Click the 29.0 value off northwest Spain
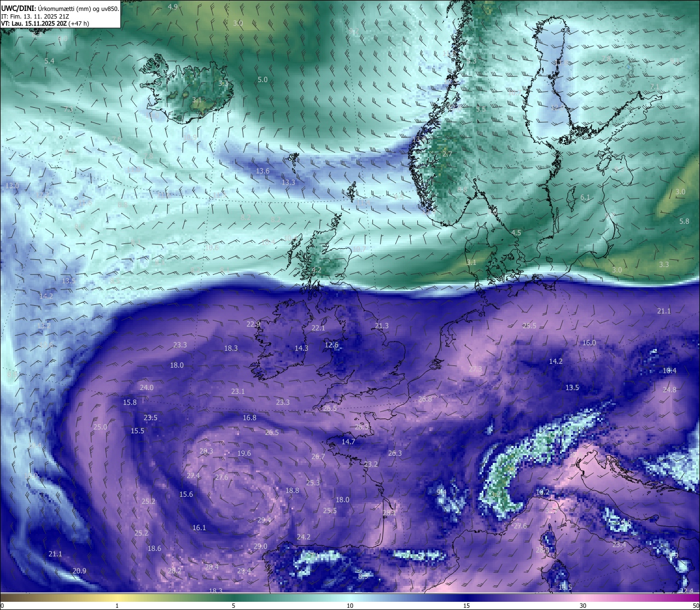Screen dimensions: 700x610 tap(260, 546)
